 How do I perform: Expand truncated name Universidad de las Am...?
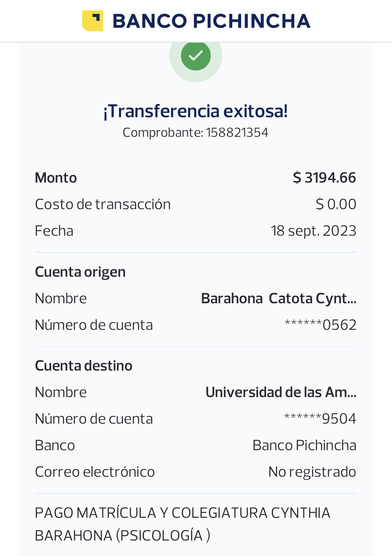pos(281,392)
